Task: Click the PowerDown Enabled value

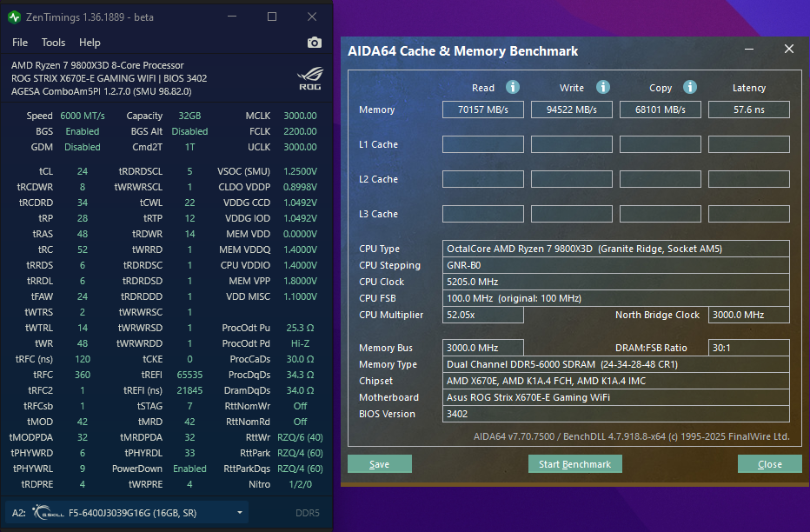Action: click(189, 469)
